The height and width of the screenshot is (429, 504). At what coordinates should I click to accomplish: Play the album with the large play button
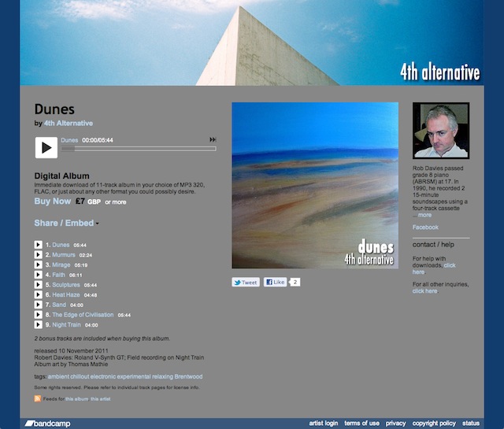coord(46,147)
